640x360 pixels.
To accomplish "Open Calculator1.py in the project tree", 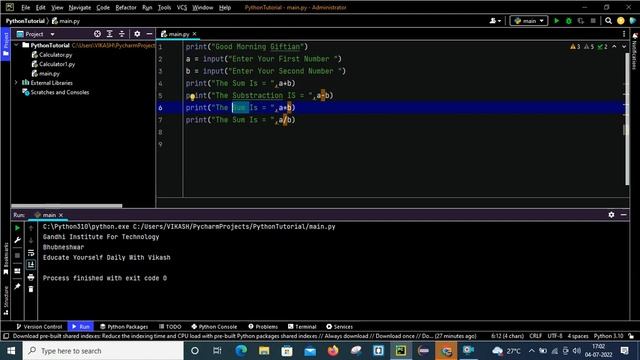I will coord(57,64).
